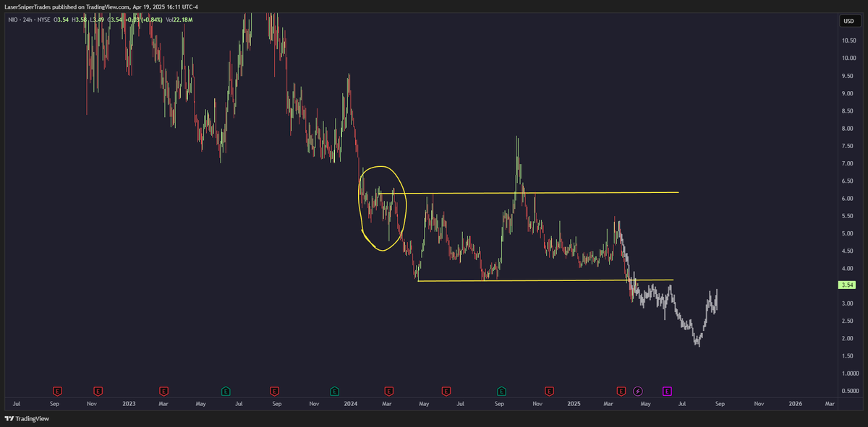Open the red earnings marker above Sep 2023
Viewport: 868px width, 427px height.
pyautogui.click(x=274, y=391)
